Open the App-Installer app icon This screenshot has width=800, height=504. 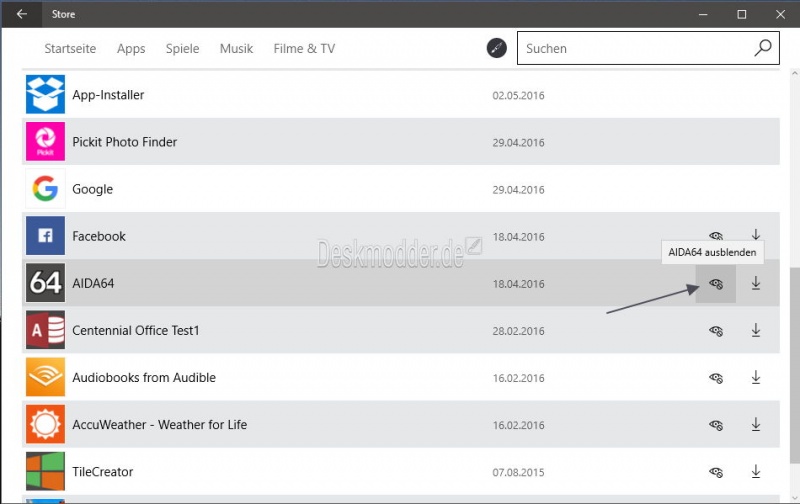[45, 94]
